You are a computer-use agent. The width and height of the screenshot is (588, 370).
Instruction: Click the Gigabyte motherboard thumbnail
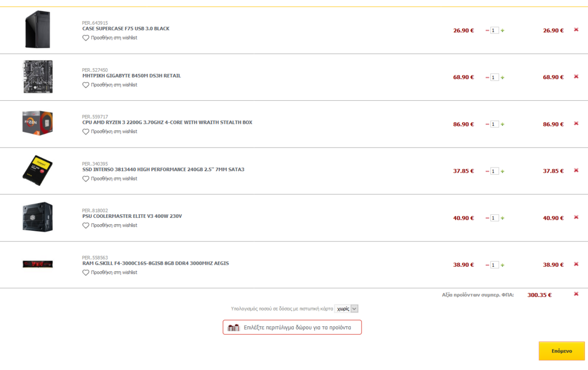[38, 77]
